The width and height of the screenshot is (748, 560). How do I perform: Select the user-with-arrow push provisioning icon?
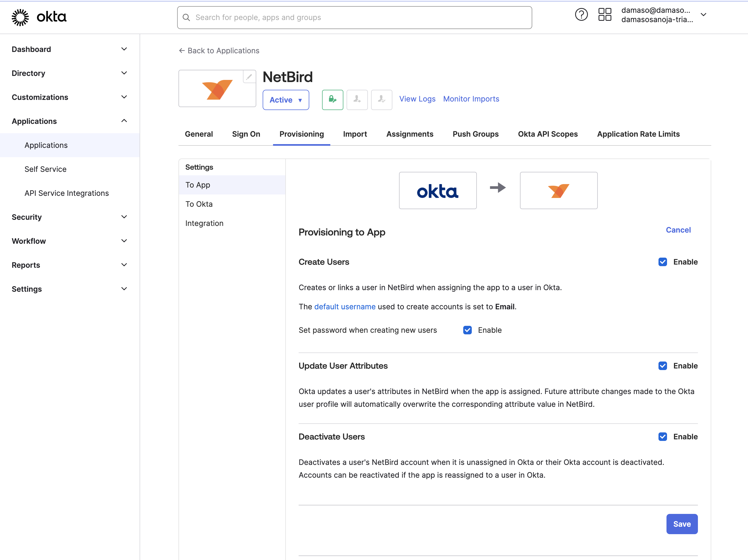pyautogui.click(x=357, y=100)
